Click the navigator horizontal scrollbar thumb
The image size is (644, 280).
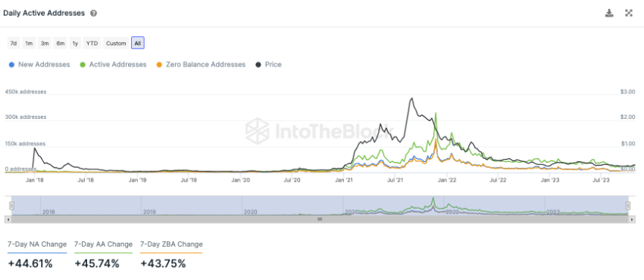(x=320, y=219)
